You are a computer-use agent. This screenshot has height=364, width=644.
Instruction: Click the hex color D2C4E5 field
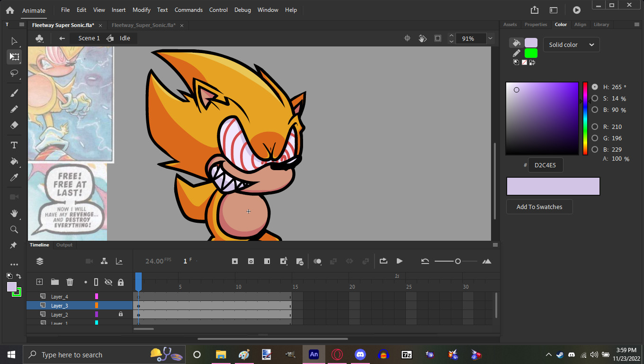[546, 165]
